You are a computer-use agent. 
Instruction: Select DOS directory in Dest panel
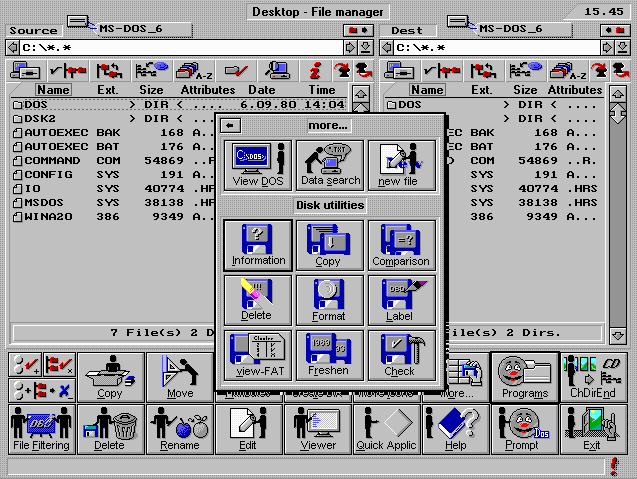[x=493, y=105]
